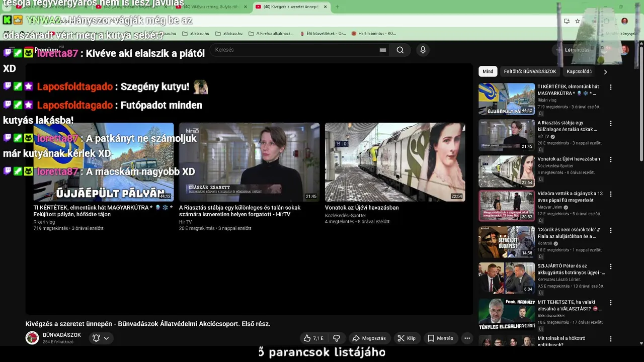644x362 pixels.
Task: Open BŰNVADÁSZOK channel name link
Action: [x=62, y=335]
